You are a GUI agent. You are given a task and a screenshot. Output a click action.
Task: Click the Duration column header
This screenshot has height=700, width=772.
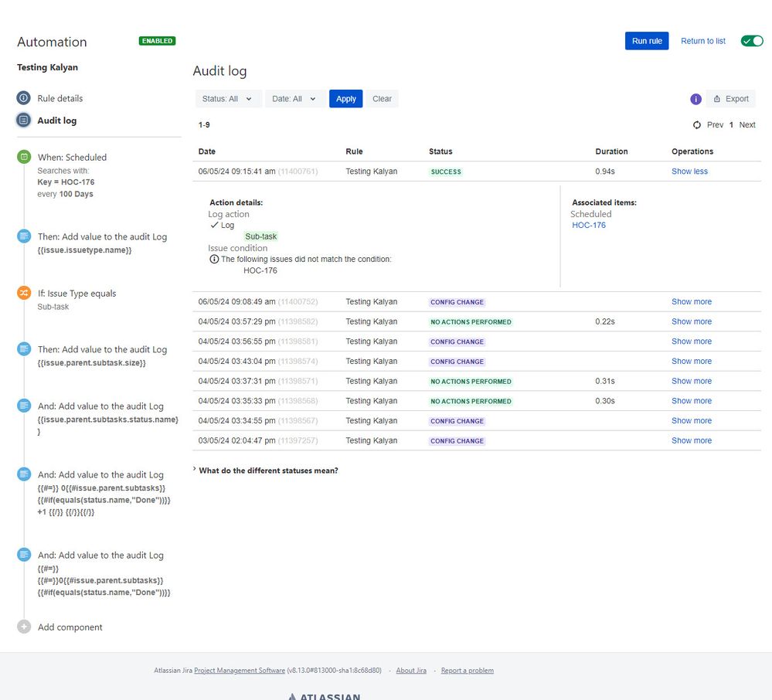(611, 151)
